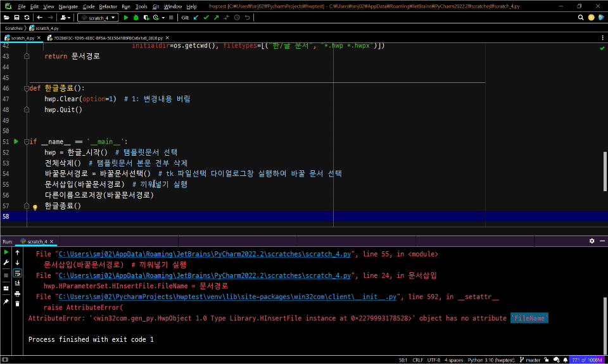Viewport: 608px width, 364px height.
Task: Toggle soft-wrap in Run console
Action: click(18, 273)
